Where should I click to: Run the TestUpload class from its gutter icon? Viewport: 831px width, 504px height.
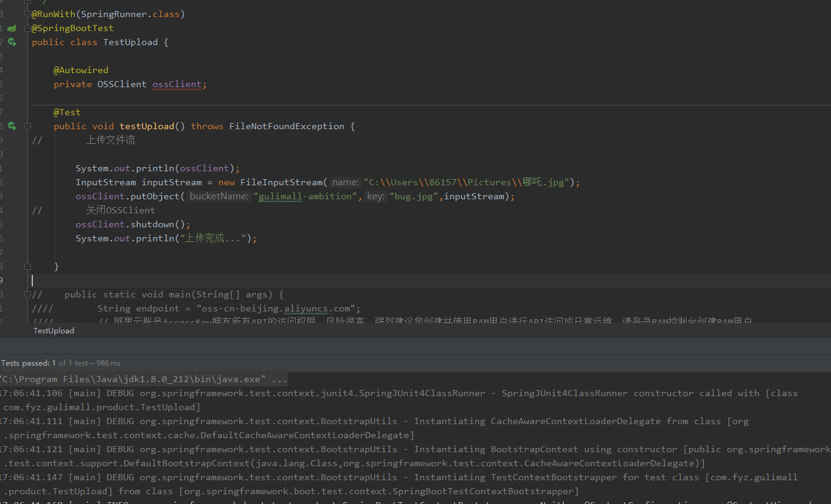click(x=12, y=42)
